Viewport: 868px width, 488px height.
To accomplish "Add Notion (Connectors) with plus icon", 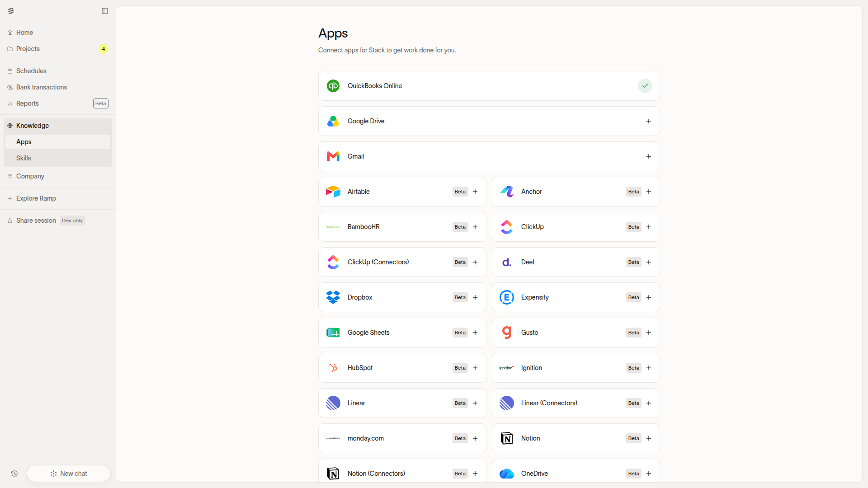I will click(x=475, y=474).
